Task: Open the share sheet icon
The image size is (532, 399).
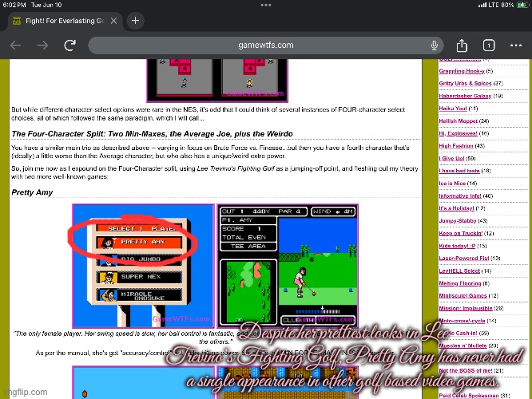Action: (x=462, y=45)
